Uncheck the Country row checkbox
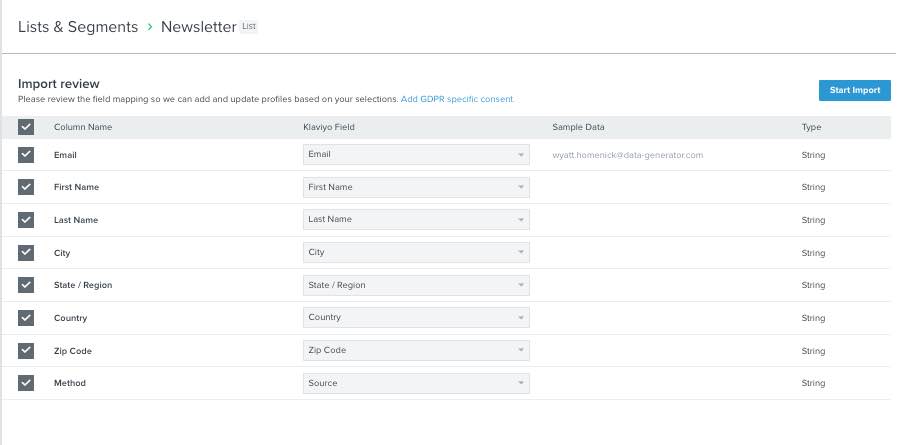Image resolution: width=897 pixels, height=445 pixels. (26, 318)
